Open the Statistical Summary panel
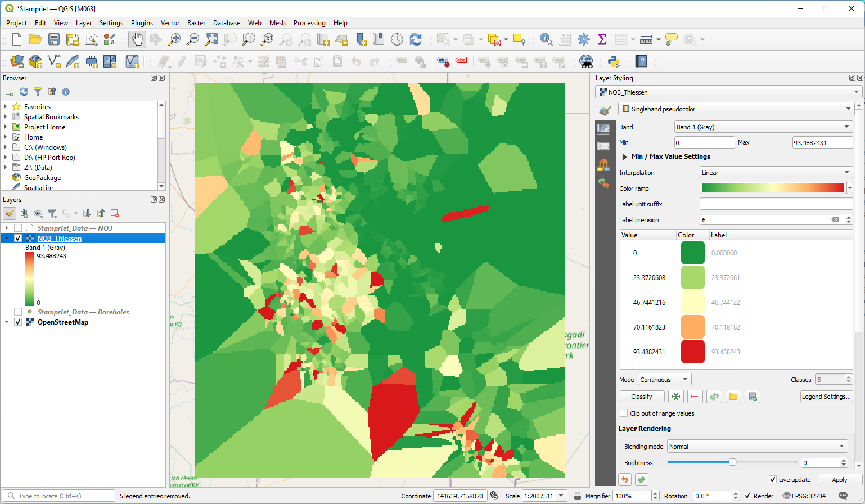865x504 pixels. point(602,39)
